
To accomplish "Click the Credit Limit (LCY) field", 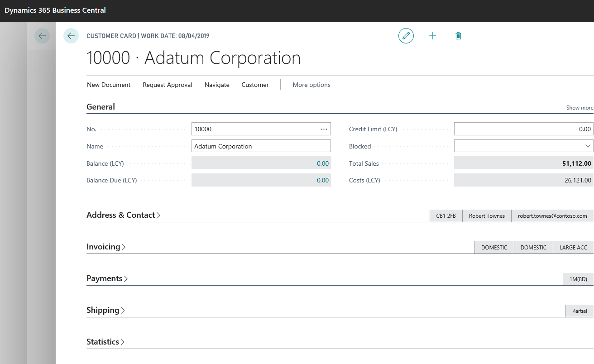I will (523, 129).
